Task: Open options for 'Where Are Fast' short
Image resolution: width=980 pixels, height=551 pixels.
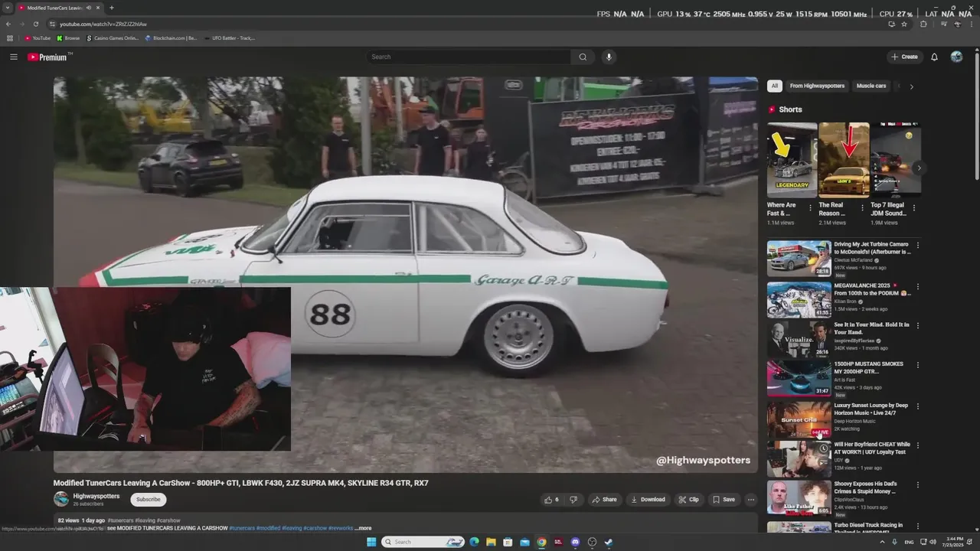Action: click(812, 207)
